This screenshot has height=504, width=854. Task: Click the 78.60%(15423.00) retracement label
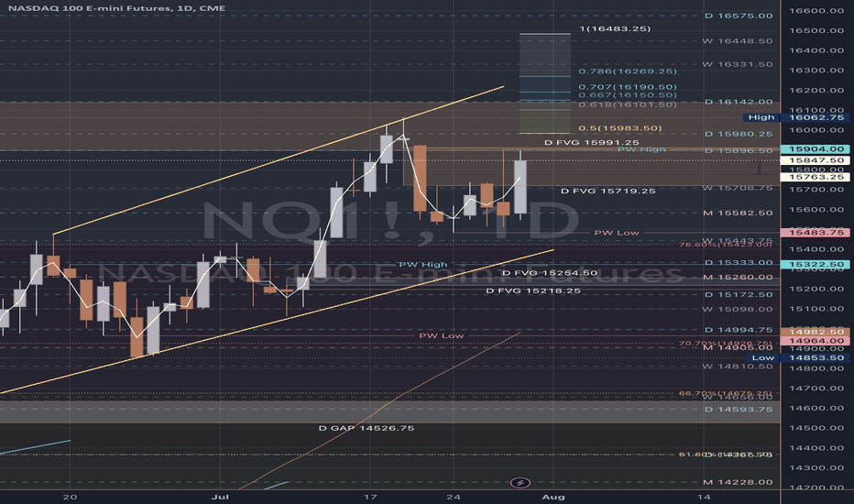[726, 245]
